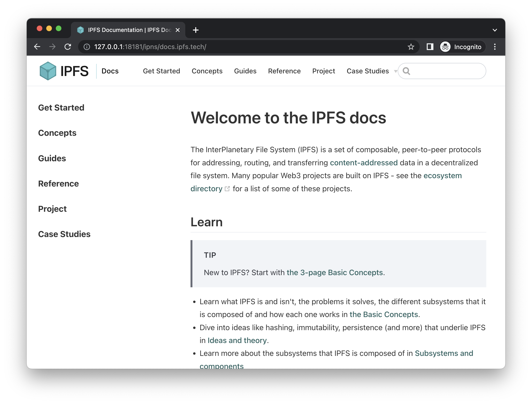Click the external link icon after directory
532x404 pixels.
pyautogui.click(x=227, y=189)
